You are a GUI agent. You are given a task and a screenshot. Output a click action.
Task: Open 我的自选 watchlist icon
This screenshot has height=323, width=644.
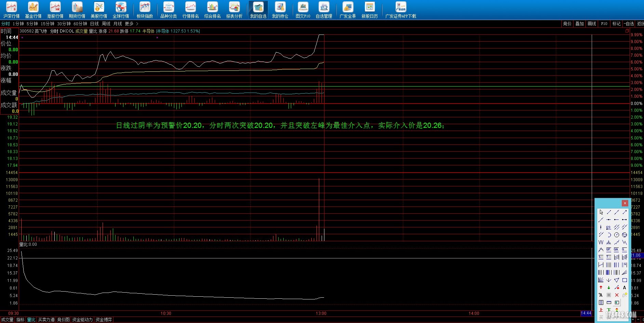(258, 10)
